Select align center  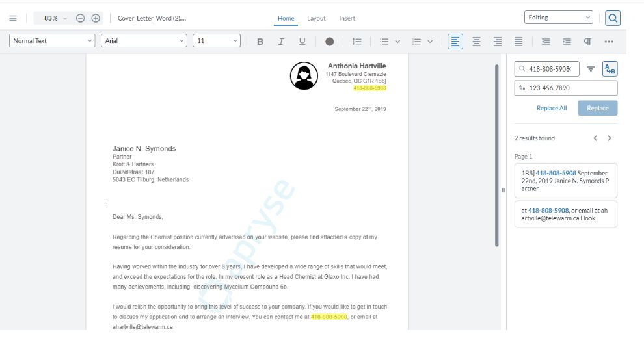click(x=476, y=42)
